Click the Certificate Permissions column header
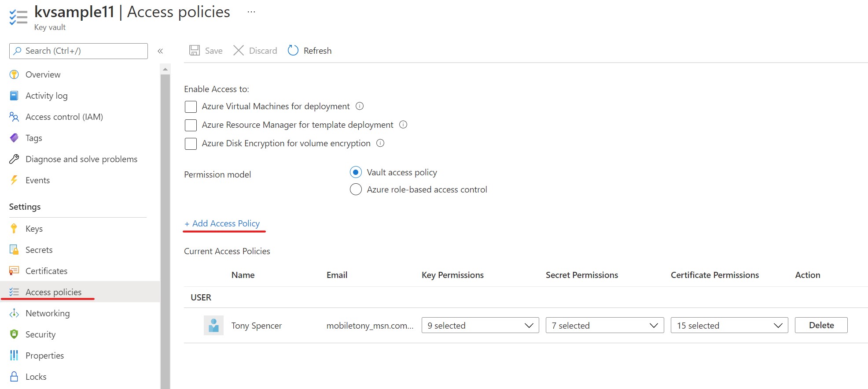The image size is (868, 389). [x=714, y=275]
